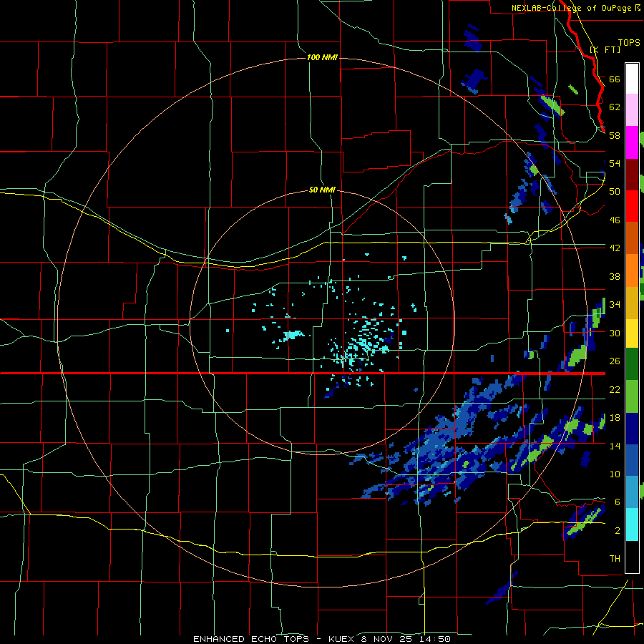Screen dimensions: 644x644
Task: Click the K FT units label
Action: pyautogui.click(x=605, y=49)
